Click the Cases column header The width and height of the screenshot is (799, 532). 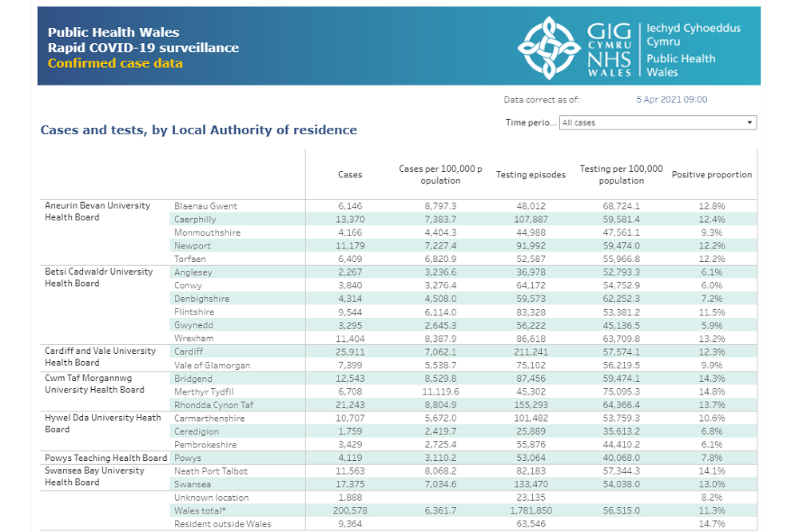coord(350,175)
